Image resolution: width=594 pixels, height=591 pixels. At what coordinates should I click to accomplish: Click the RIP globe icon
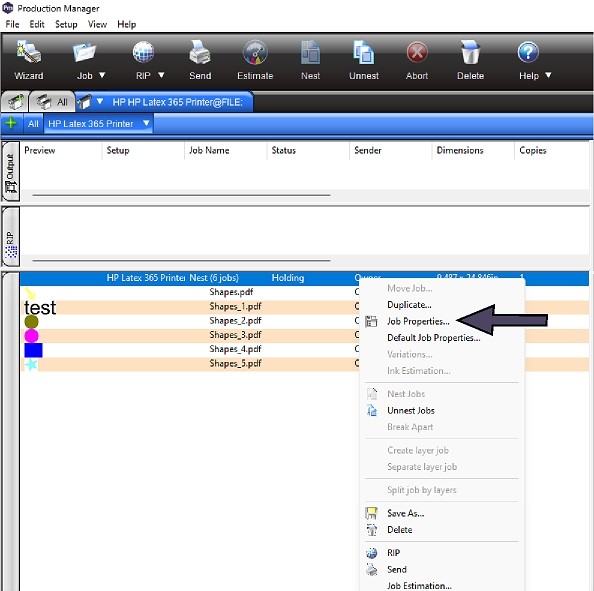[x=143, y=52]
